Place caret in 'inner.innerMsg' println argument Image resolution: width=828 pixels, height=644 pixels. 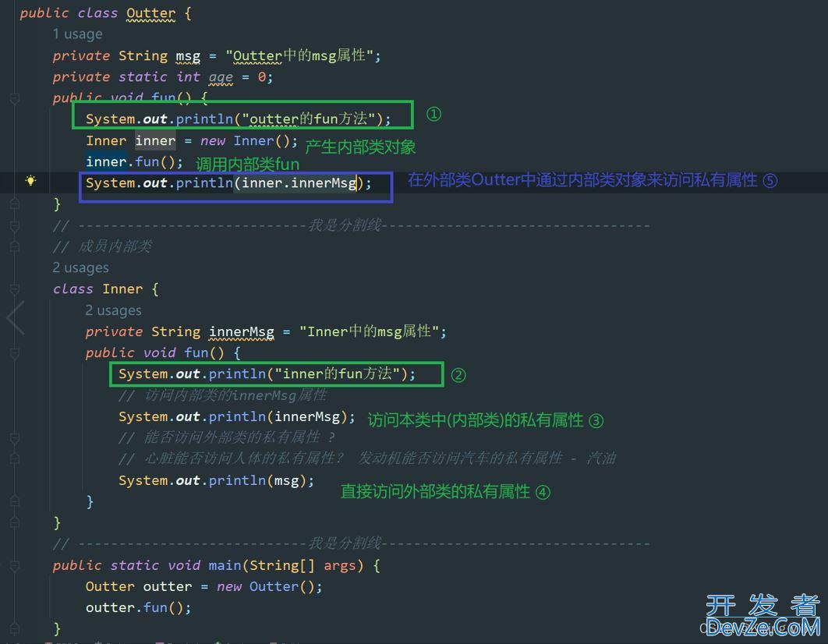[x=299, y=183]
